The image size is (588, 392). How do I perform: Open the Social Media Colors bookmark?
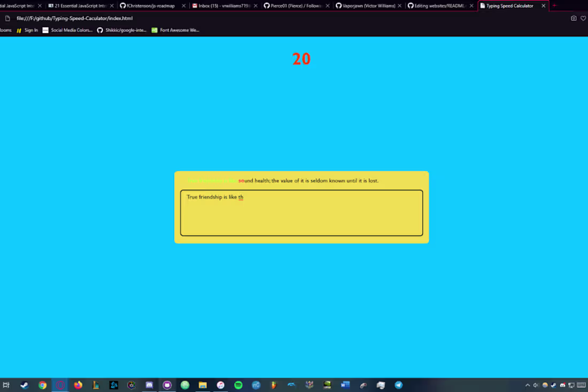(67, 30)
